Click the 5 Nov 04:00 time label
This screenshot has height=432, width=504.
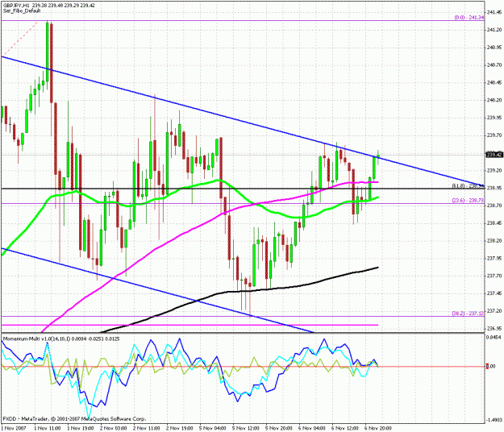point(213,428)
